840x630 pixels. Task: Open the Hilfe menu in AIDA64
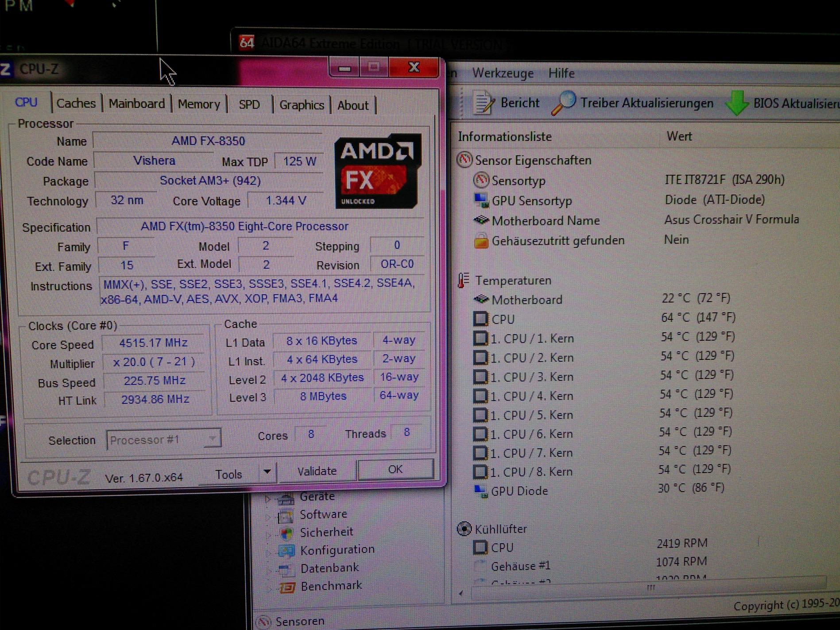point(561,73)
